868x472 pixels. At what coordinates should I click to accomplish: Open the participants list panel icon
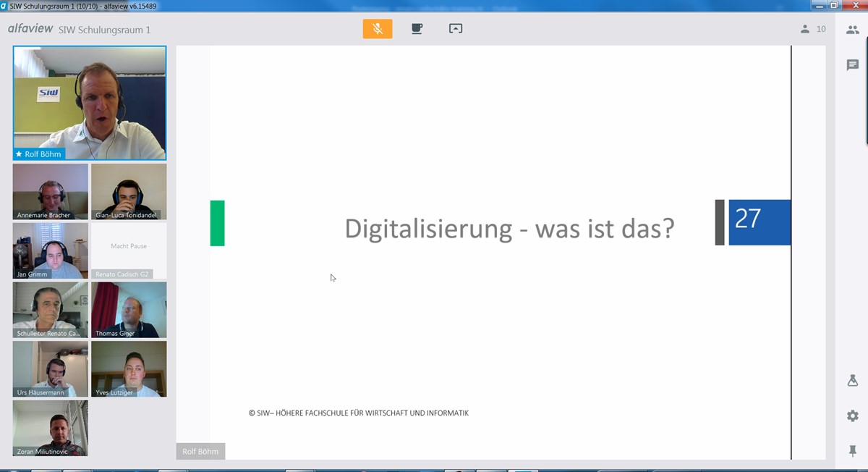click(x=852, y=30)
